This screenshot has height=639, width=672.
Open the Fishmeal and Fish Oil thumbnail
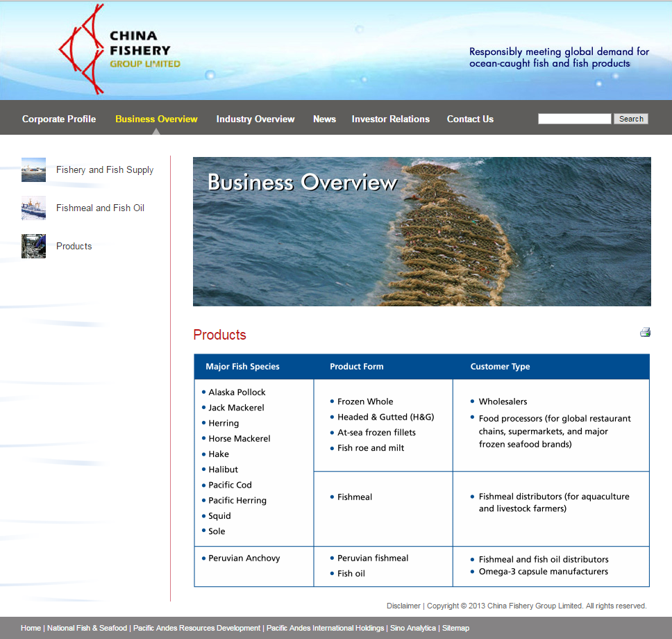coord(33,208)
